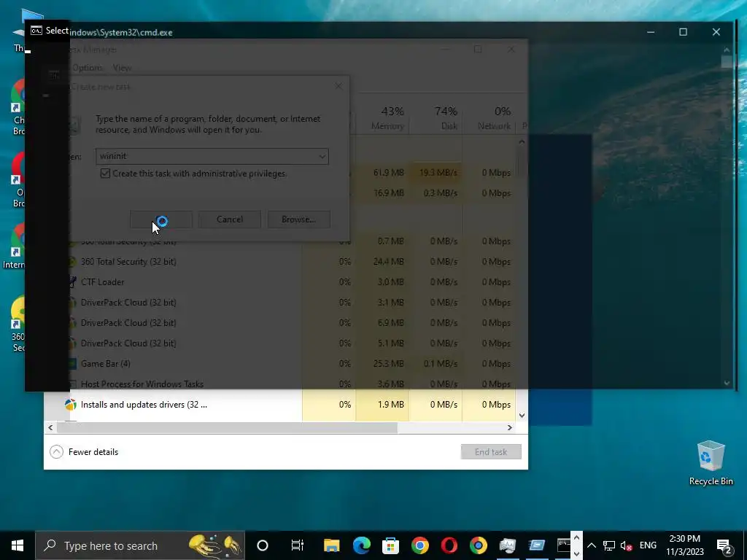Collapse Task Manager with Fewer details
The image size is (747, 560).
[x=85, y=452]
